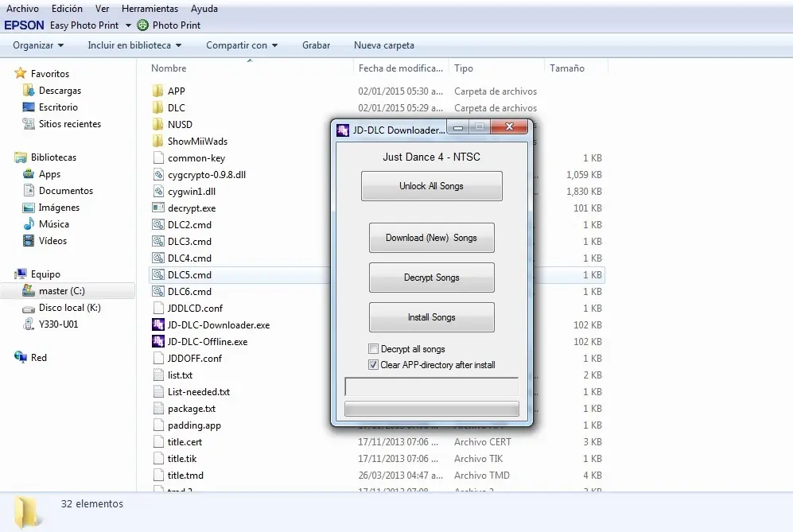Sort by Fecha de modificación column header

pyautogui.click(x=402, y=68)
